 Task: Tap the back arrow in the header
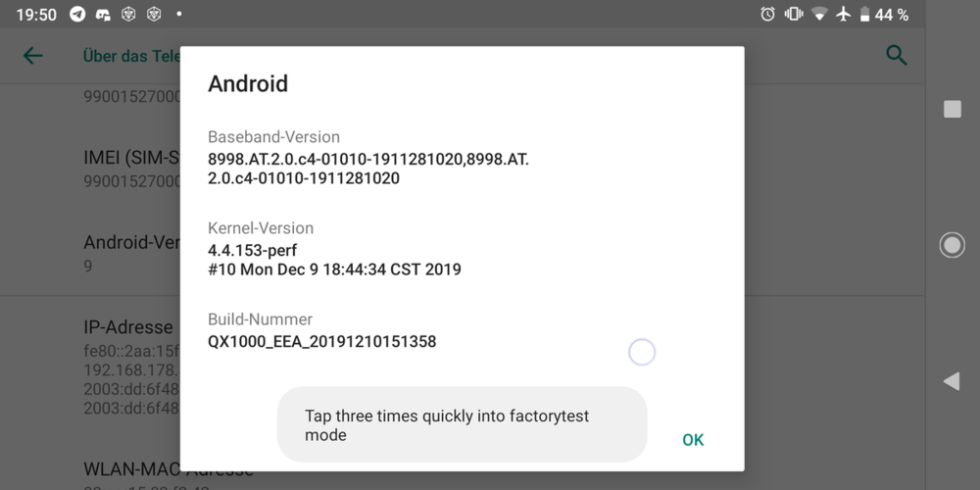click(x=33, y=56)
